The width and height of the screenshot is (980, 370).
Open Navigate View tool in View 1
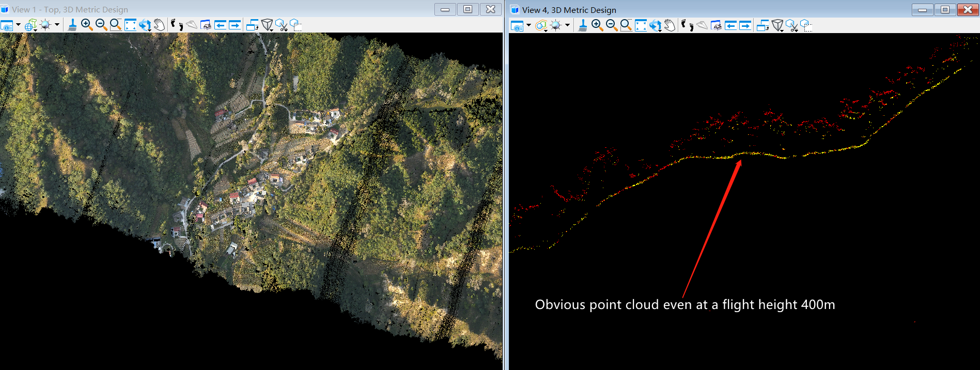coord(206,25)
